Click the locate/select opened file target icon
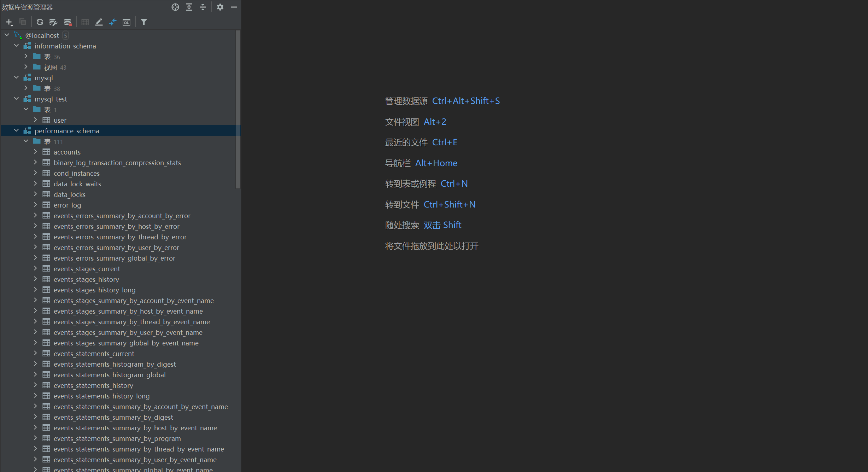868x472 pixels. click(x=175, y=7)
